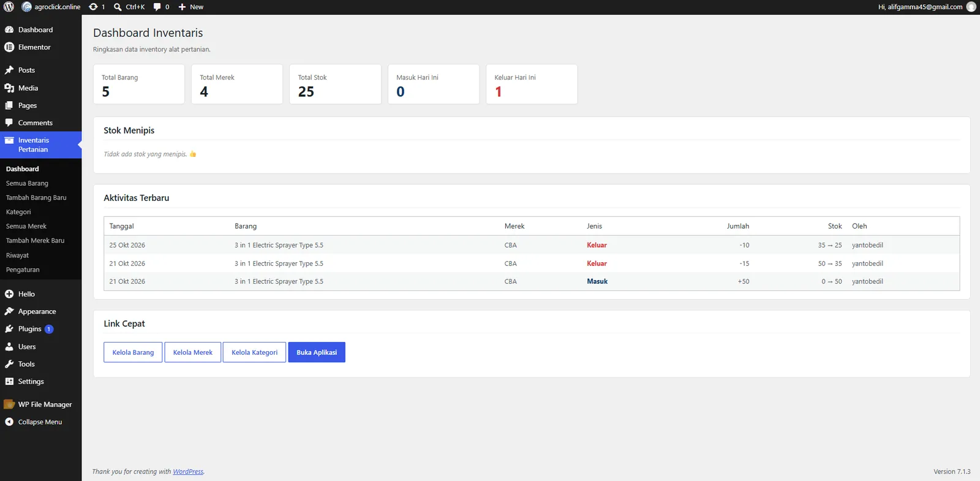The width and height of the screenshot is (980, 481).
Task: Click the Dashboard gauge icon in sidebar
Action: pos(9,29)
